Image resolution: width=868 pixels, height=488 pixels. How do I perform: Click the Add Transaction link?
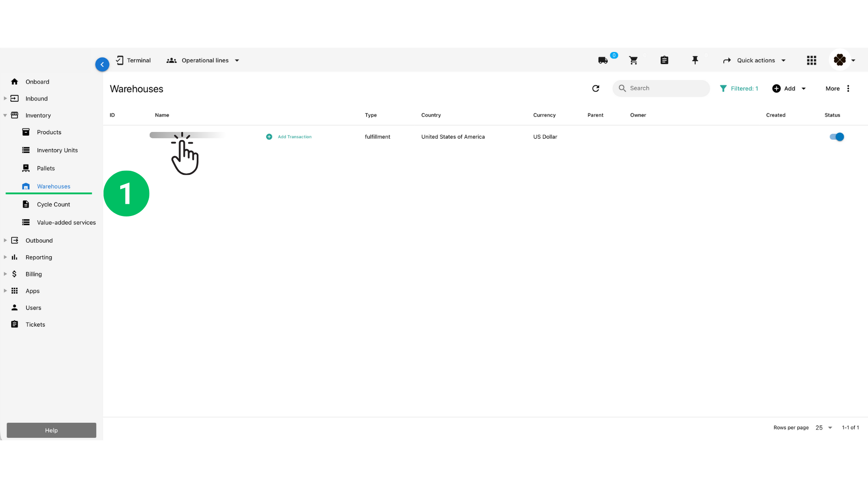(294, 137)
